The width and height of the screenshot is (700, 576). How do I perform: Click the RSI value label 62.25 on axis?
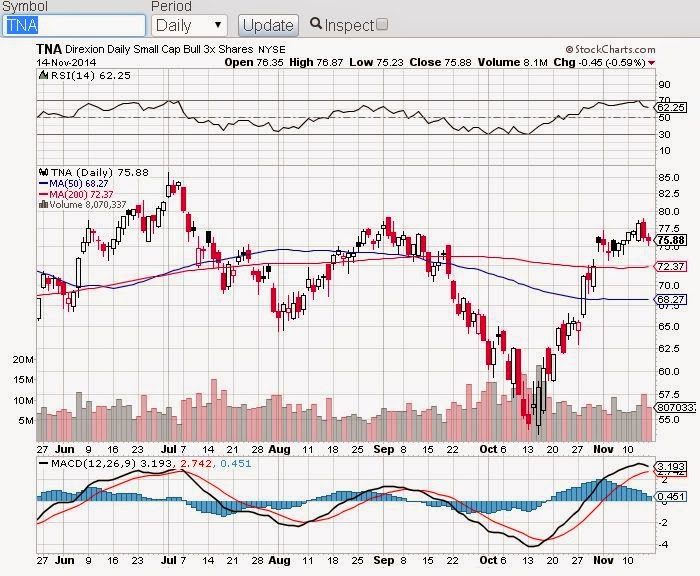(x=671, y=108)
